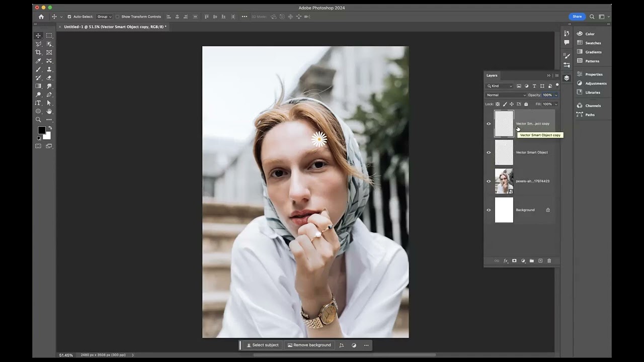This screenshot has width=644, height=362.
Task: Create a new layer group
Action: point(532,261)
